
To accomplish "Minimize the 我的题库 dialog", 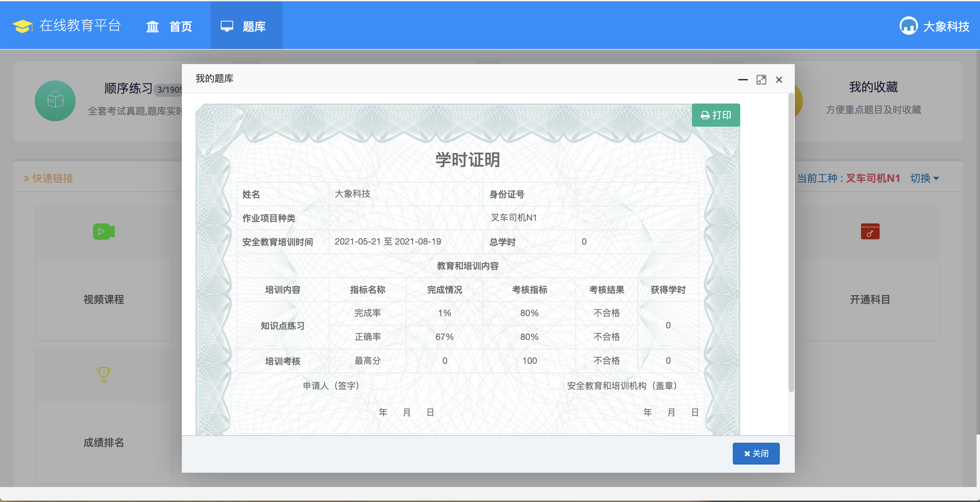I will [x=743, y=80].
